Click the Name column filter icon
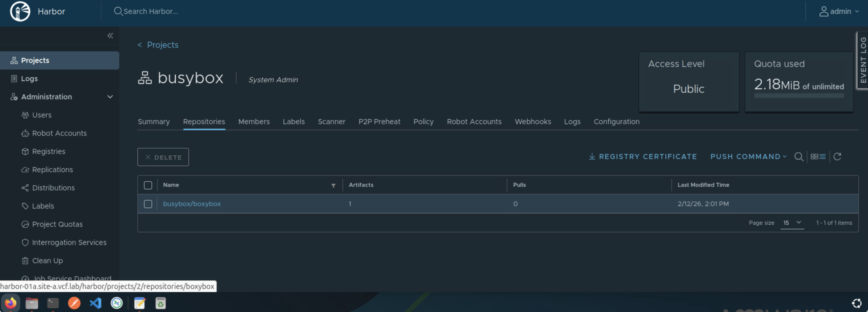Viewport: 868px width, 312px height. pyautogui.click(x=333, y=186)
